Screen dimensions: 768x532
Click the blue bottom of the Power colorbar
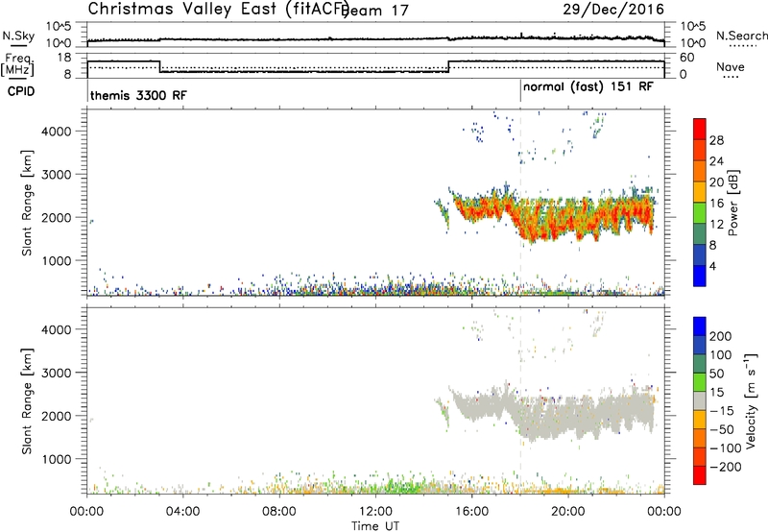tap(700, 276)
